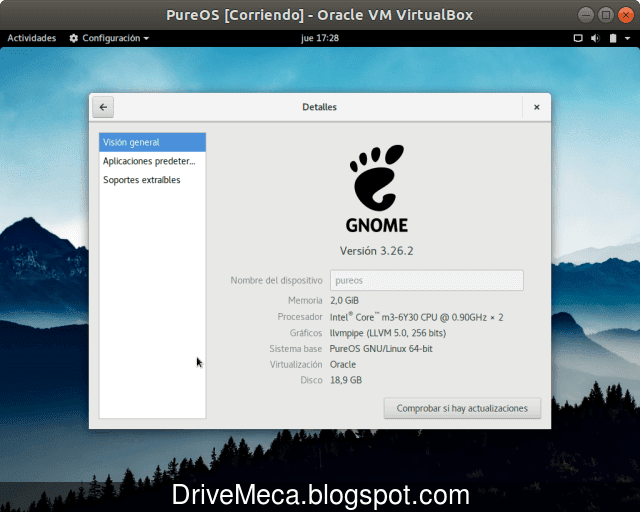640x512 pixels.
Task: Expand the system menu arrow
Action: point(627,38)
